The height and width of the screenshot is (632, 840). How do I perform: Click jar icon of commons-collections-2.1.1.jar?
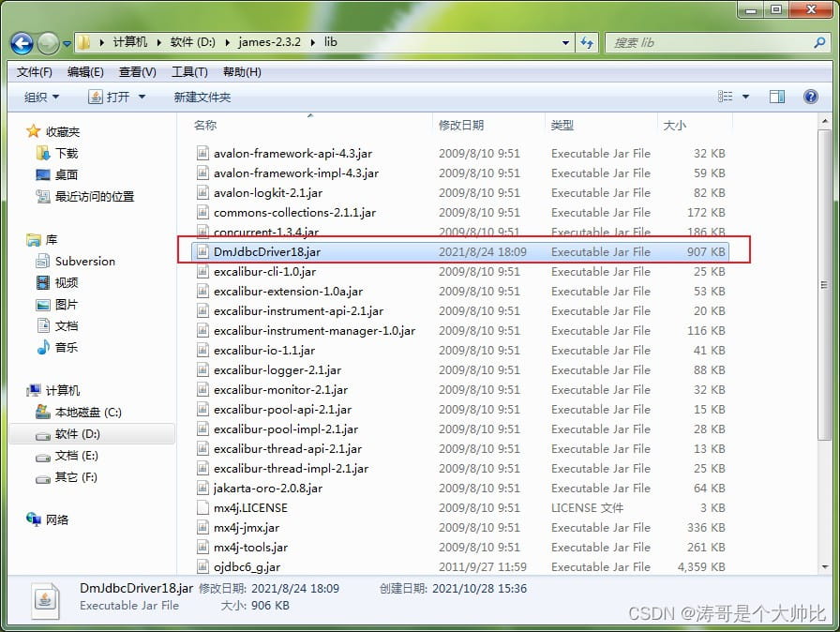pyautogui.click(x=202, y=212)
